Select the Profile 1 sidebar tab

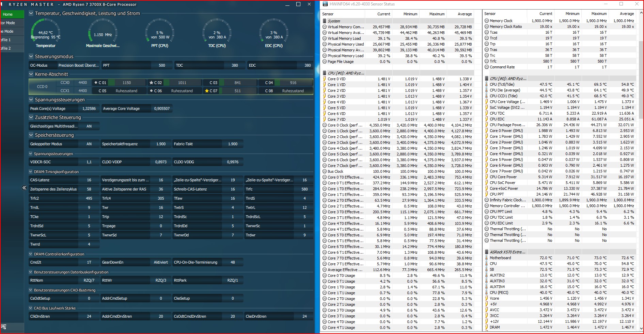(12, 40)
